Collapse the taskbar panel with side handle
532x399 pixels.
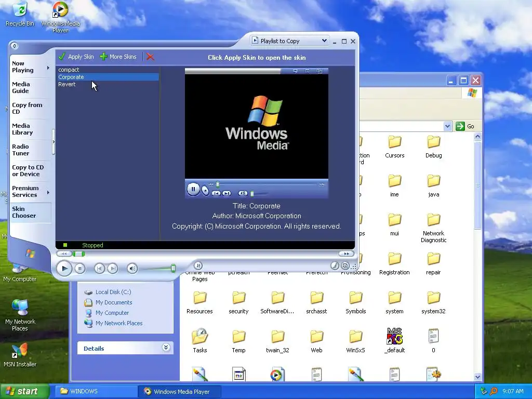[54, 142]
